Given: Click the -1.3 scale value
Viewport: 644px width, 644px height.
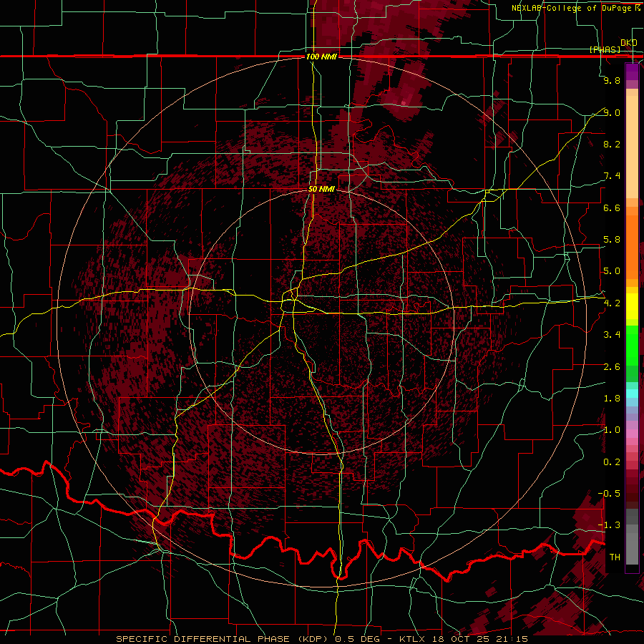Looking at the screenshot, I should click(x=609, y=525).
